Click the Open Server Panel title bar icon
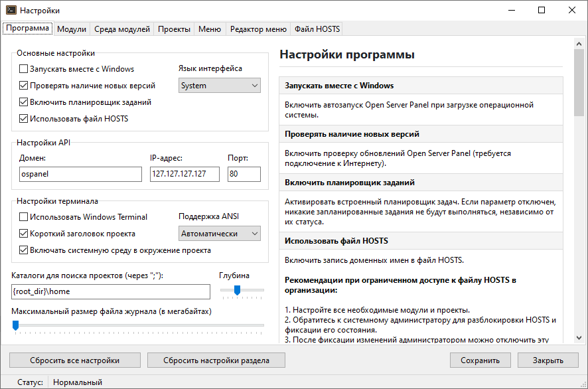Screen dimensions: 588x389 [x=10, y=10]
